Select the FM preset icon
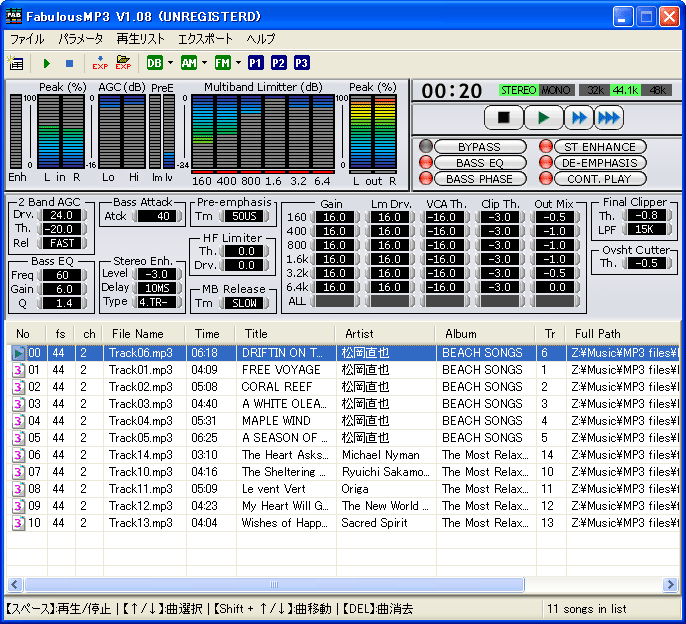686x624 pixels. pyautogui.click(x=222, y=63)
